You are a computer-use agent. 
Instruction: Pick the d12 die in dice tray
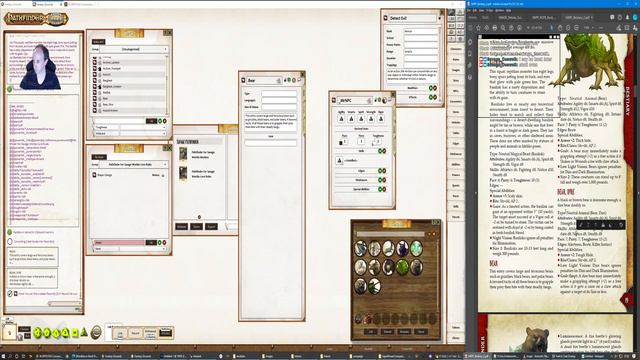point(47,333)
